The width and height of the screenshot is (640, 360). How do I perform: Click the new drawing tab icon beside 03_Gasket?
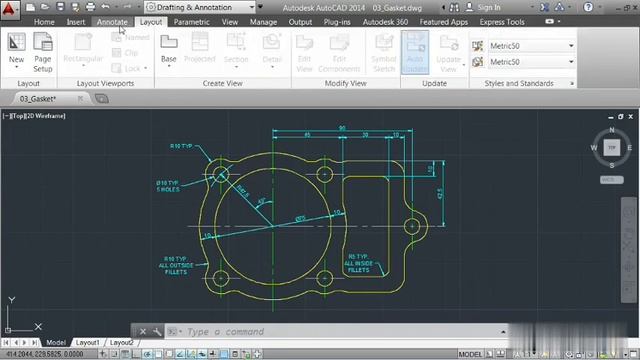(102, 99)
